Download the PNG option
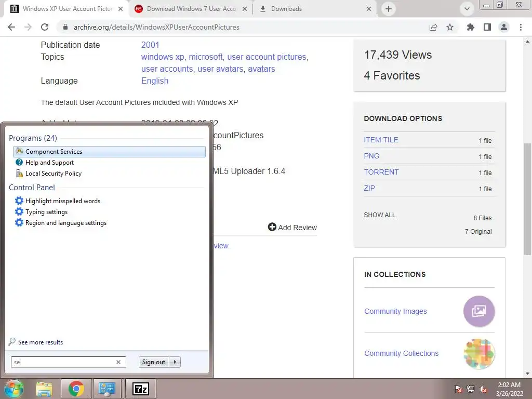 click(x=371, y=156)
